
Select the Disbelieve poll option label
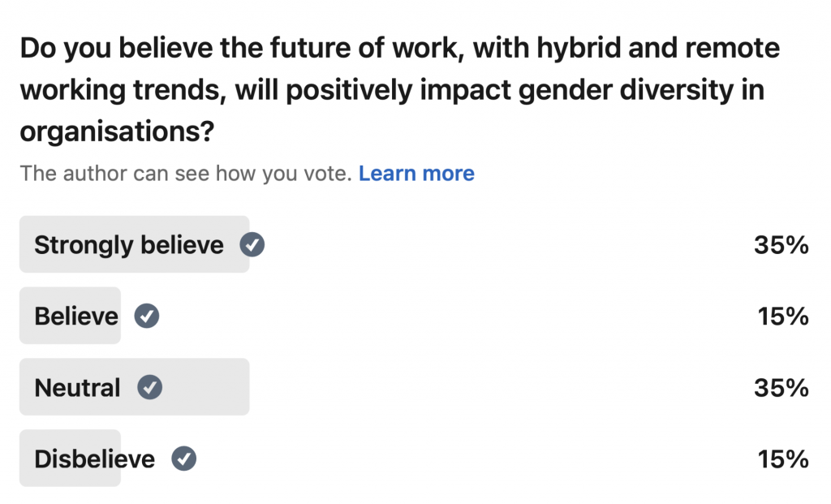coord(94,459)
